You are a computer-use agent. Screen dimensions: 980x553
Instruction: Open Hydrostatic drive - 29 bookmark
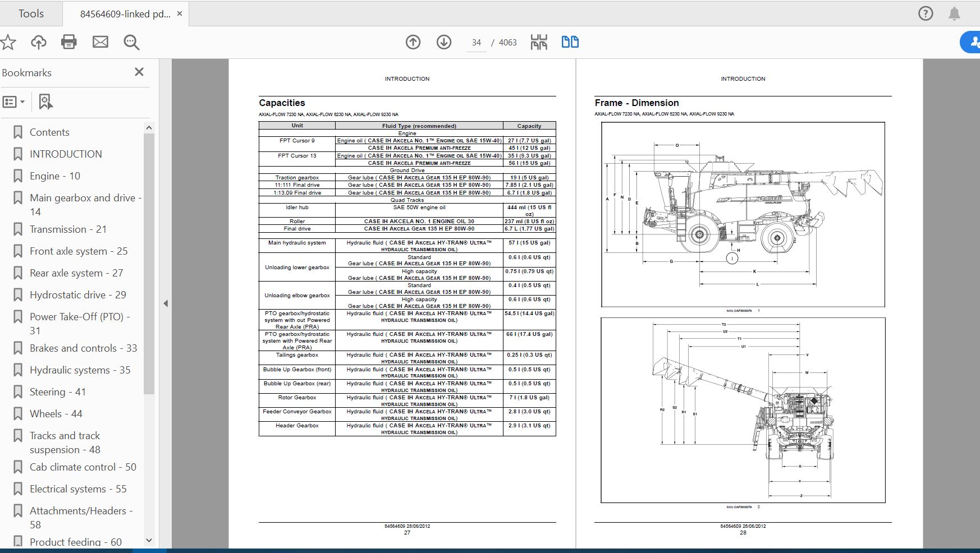[x=78, y=295]
